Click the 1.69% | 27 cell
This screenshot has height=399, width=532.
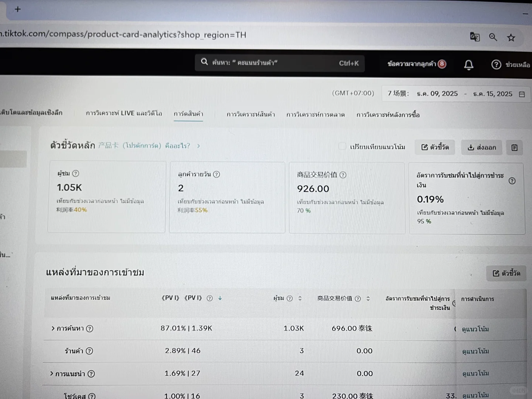183,374
